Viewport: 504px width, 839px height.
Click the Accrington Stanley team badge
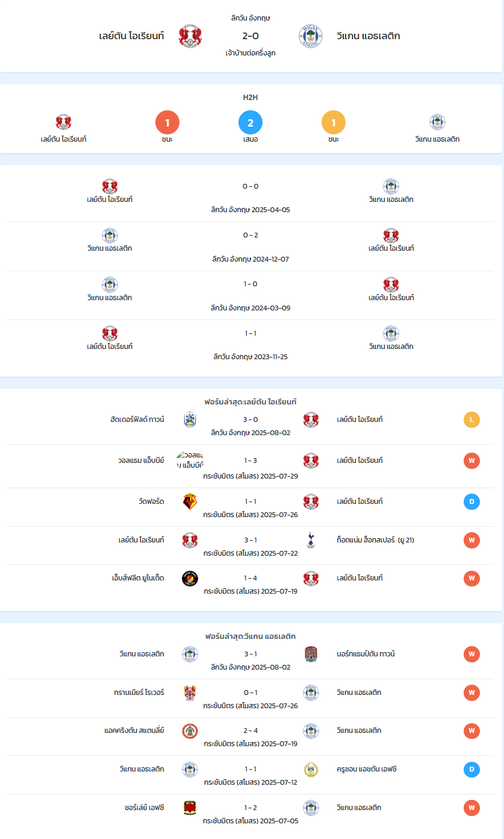coord(190,731)
